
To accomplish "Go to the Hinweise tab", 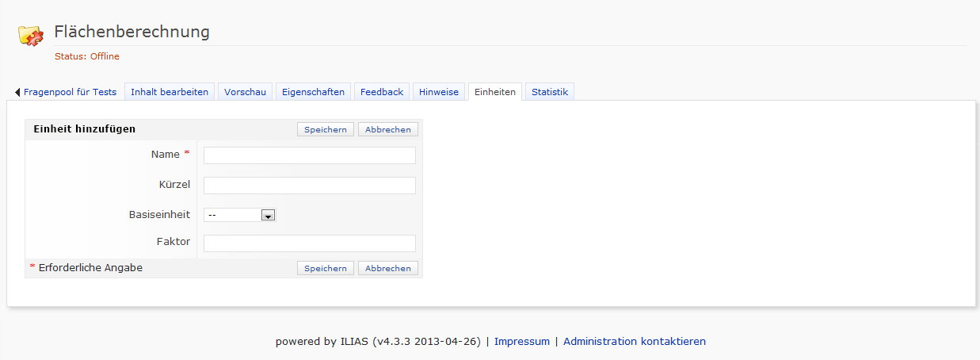I will click(x=439, y=92).
